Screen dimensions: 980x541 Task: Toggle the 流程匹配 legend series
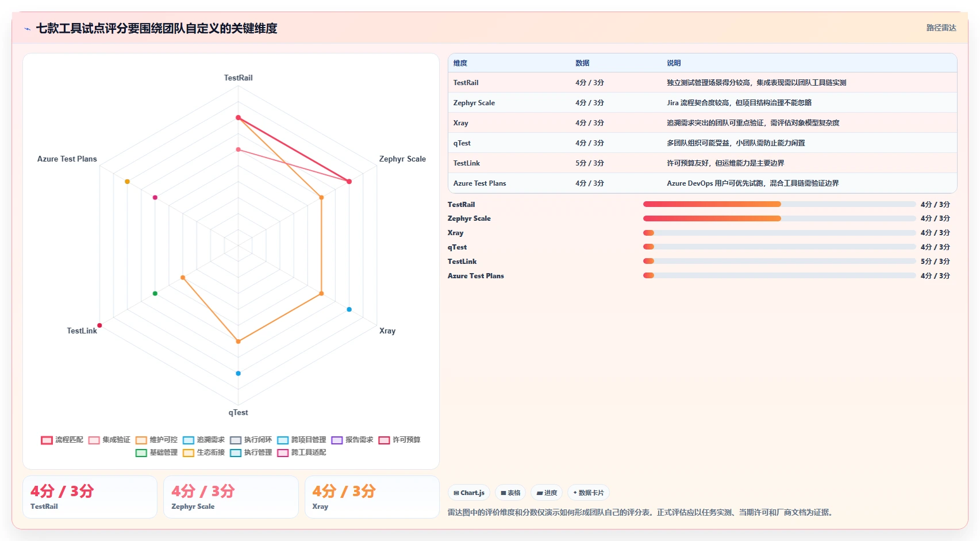point(62,440)
